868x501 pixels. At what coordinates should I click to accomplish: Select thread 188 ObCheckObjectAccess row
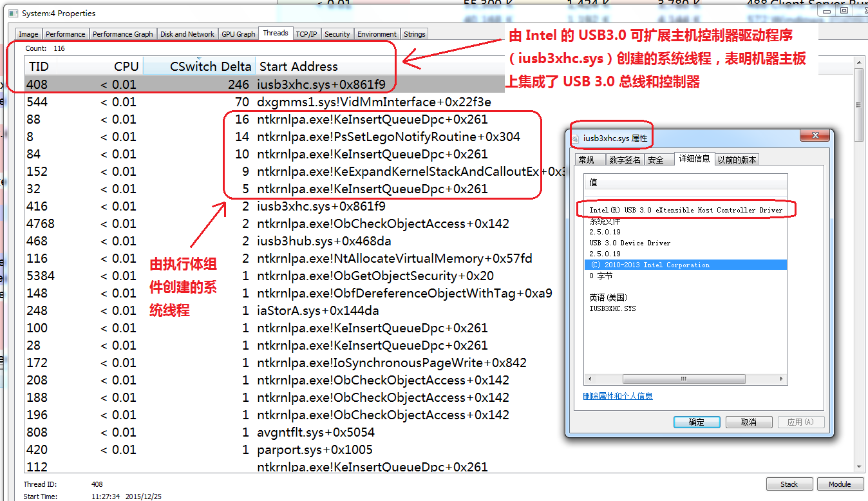point(265,397)
